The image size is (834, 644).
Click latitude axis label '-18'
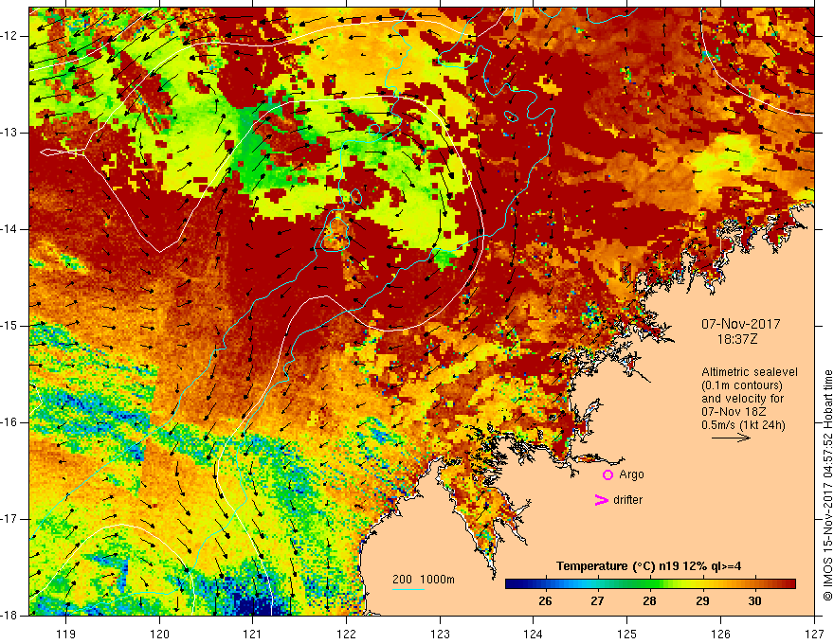tap(10, 616)
